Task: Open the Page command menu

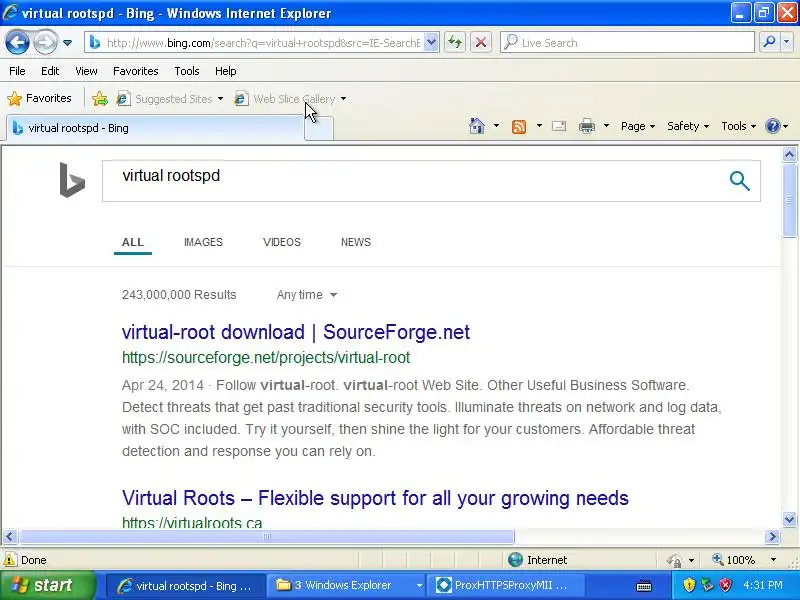Action: click(x=638, y=126)
